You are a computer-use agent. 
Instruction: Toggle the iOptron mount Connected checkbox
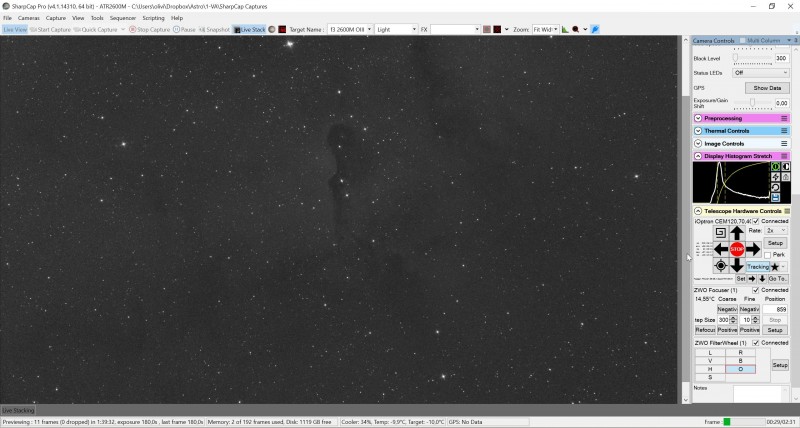[756, 221]
